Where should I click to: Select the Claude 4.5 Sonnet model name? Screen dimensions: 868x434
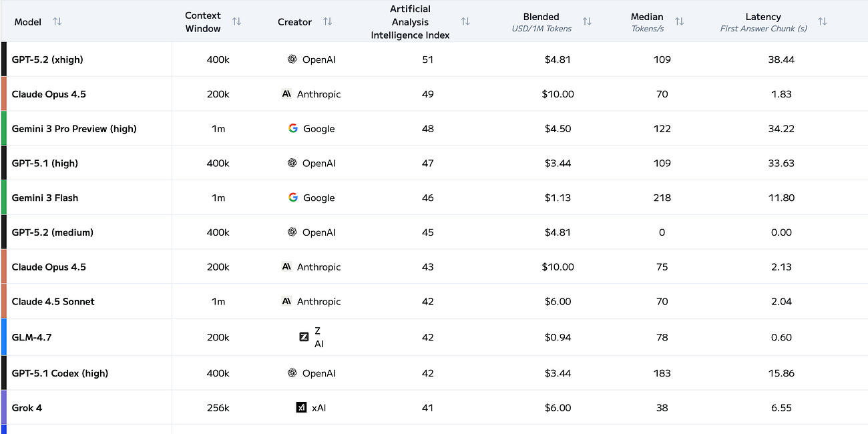[53, 302]
